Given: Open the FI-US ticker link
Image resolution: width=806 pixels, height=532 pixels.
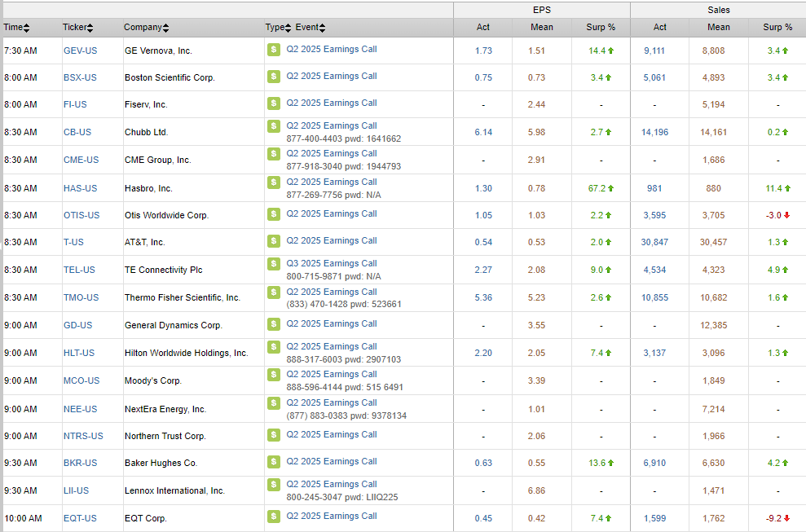Looking at the screenshot, I should [75, 104].
